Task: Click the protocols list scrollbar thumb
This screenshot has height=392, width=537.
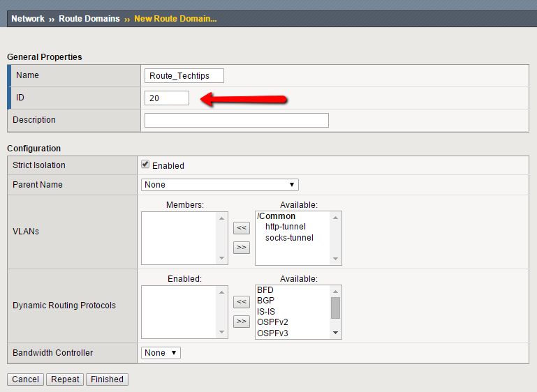Action: coord(335,307)
